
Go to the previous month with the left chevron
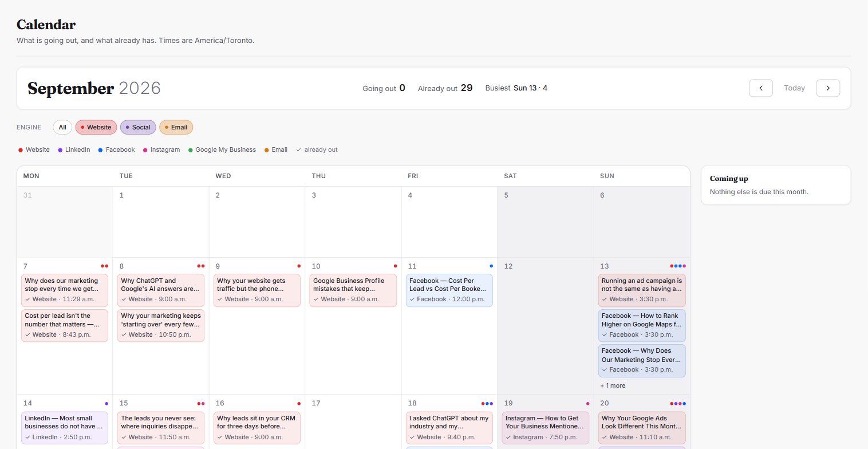click(x=760, y=88)
